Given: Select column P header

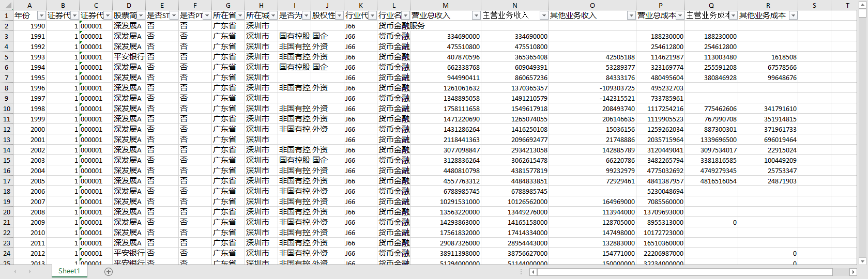Looking at the screenshot, I should coord(660,5).
